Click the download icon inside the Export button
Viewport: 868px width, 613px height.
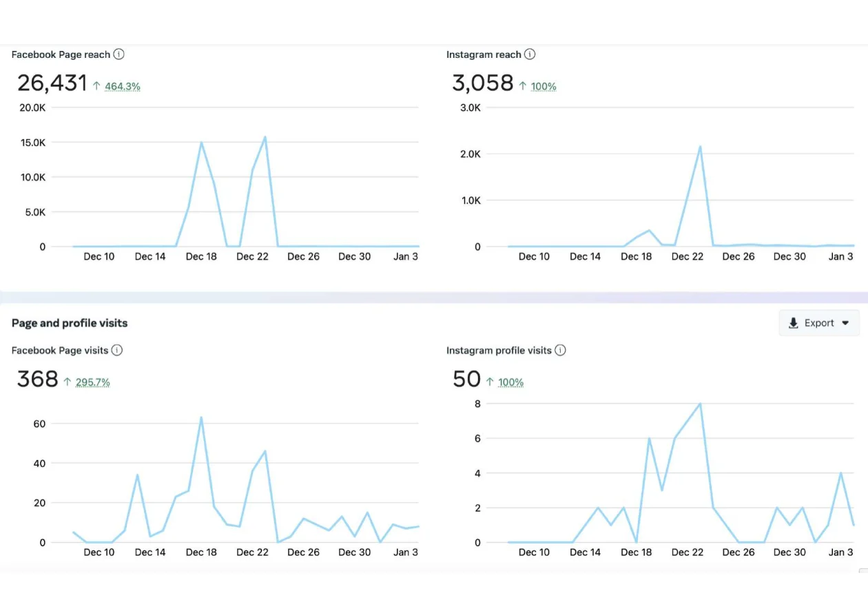point(794,322)
